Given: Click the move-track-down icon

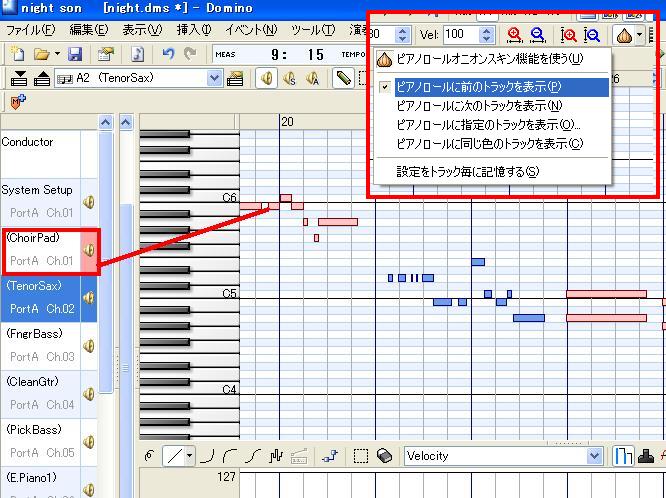Looking at the screenshot, I should point(19,78).
